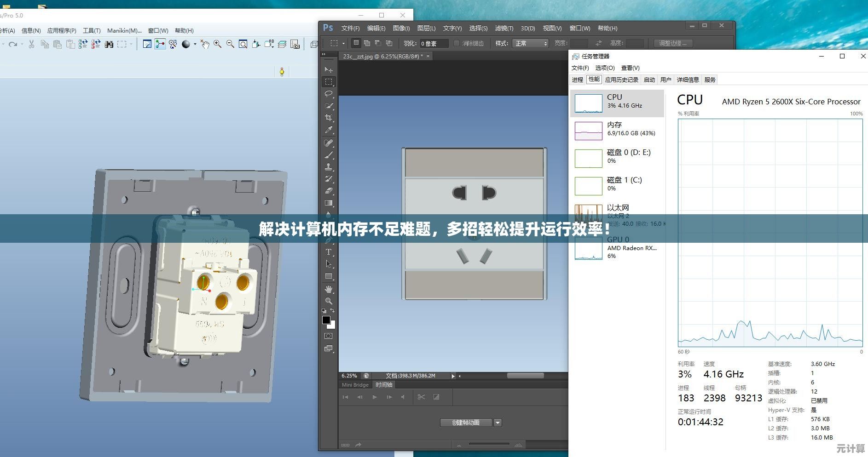Image resolution: width=868 pixels, height=457 pixels.
Task: Click the Redo arrow in Pro/E toolbar
Action: [12, 44]
